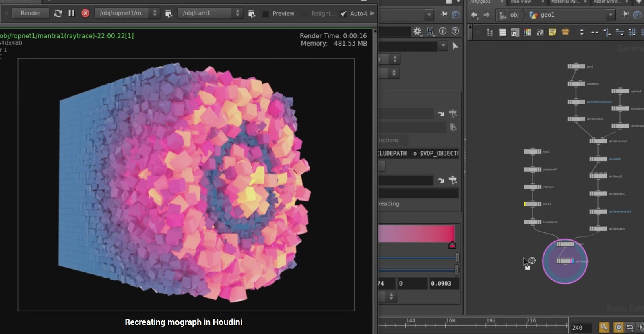This screenshot has width=644, height=334.
Task: Add a new pane tab with plus
Action: point(638,2)
